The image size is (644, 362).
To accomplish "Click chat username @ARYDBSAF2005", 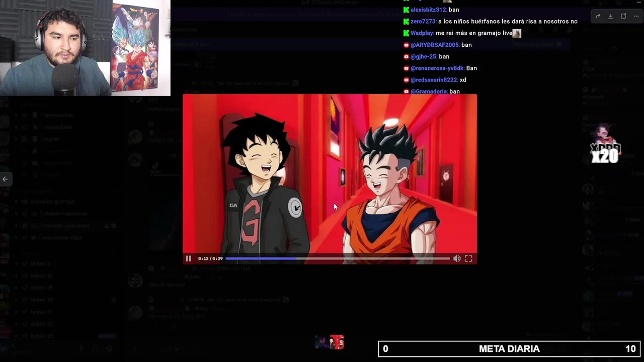I will [x=435, y=45].
